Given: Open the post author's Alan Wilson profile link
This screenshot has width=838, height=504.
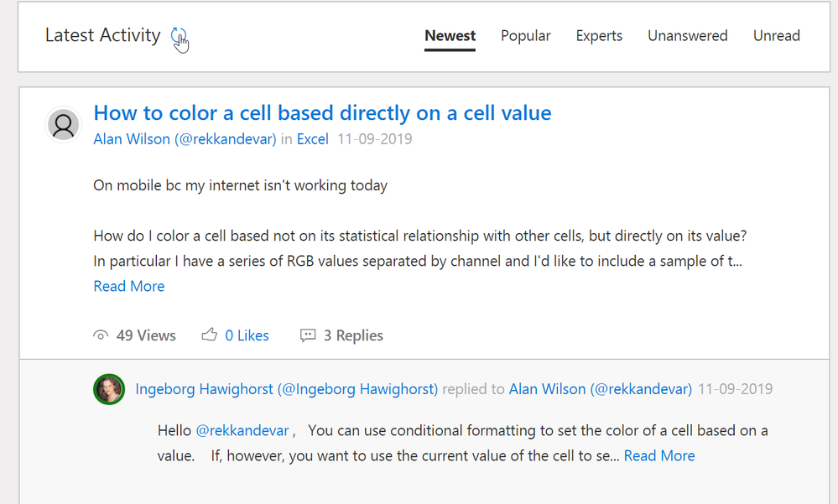Looking at the screenshot, I should coord(185,139).
